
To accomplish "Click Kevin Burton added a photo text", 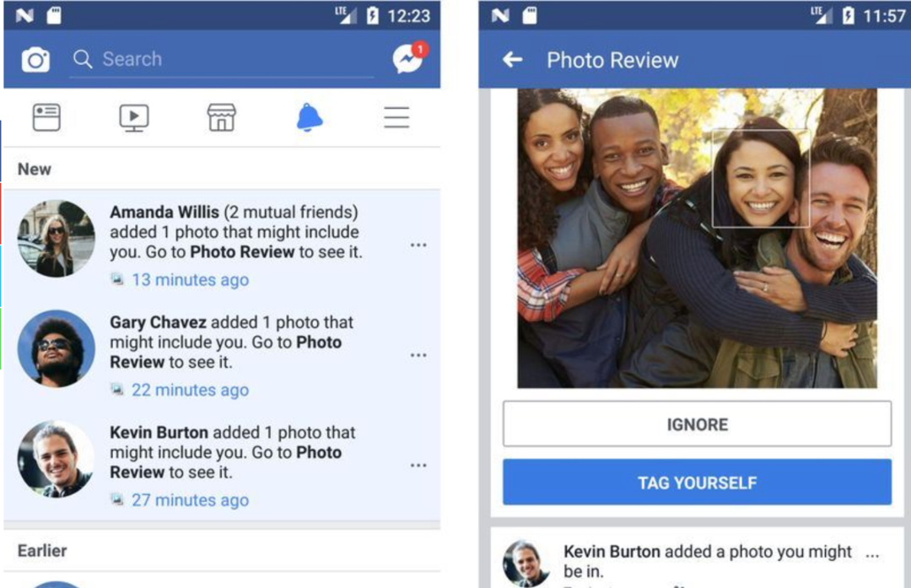I will click(x=708, y=561).
